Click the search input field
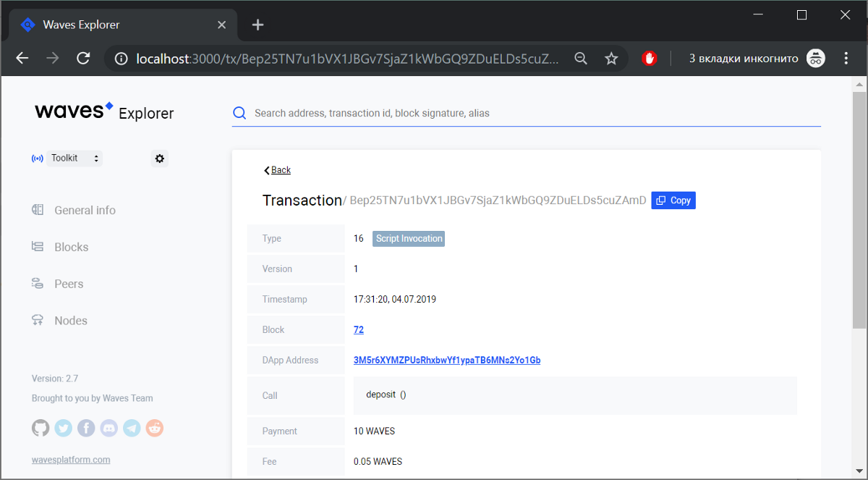Viewport: 868px width, 480px height. click(x=506, y=113)
